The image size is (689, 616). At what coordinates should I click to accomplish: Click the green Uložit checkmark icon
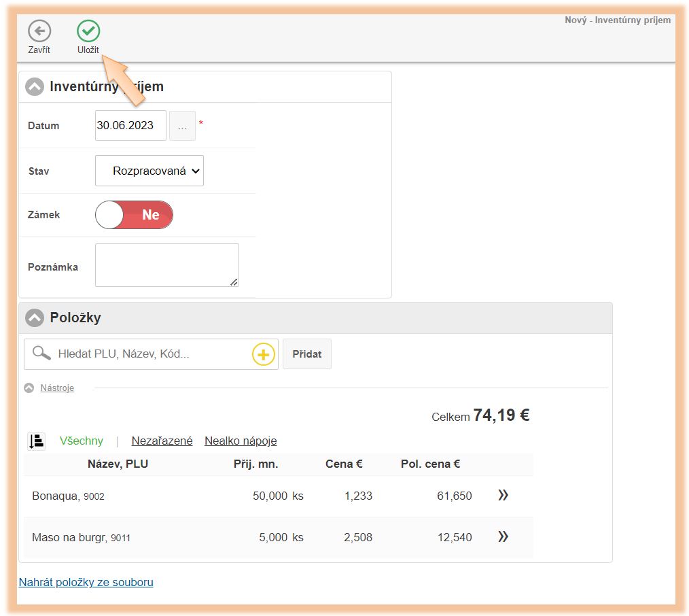point(88,31)
